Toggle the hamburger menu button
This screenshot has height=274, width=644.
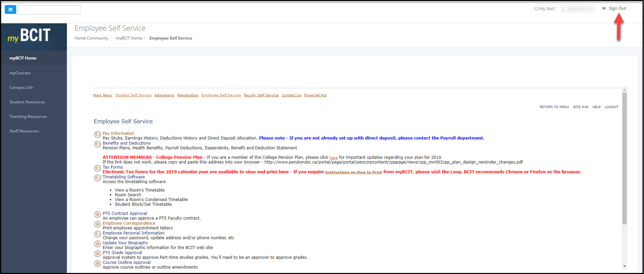click(x=10, y=9)
